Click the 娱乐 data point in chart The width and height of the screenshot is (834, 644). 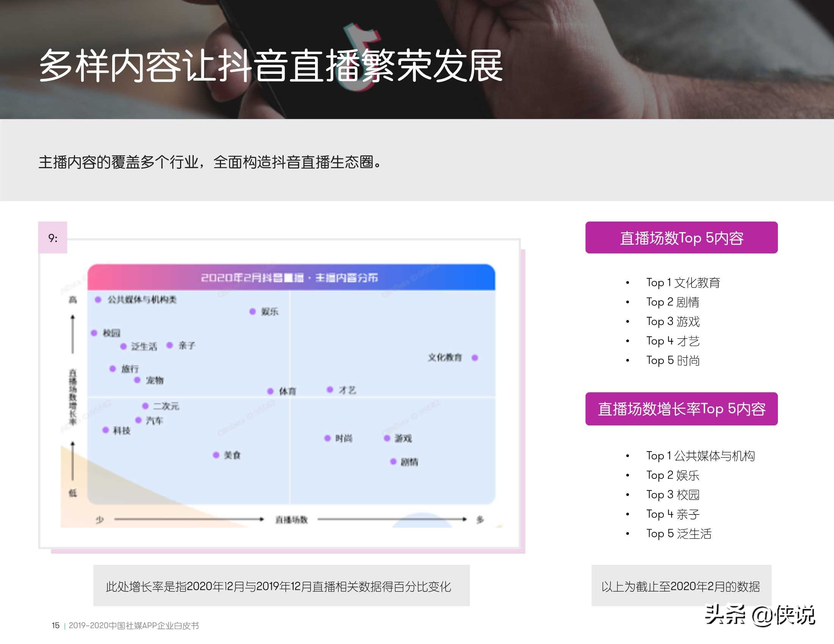tap(252, 312)
